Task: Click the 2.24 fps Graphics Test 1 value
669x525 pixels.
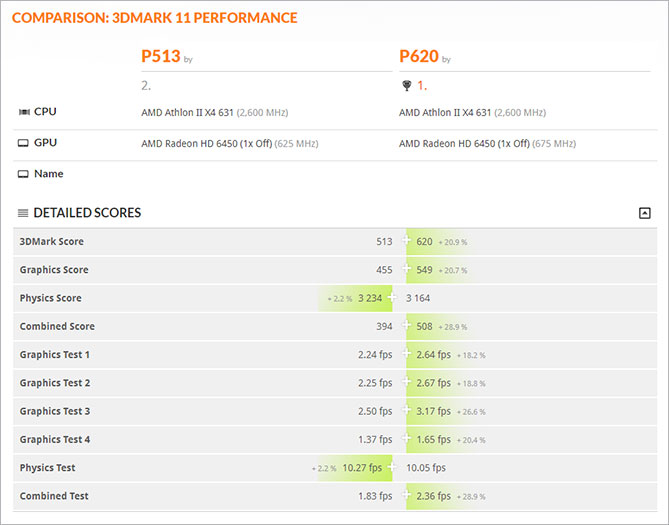Action: 375,355
